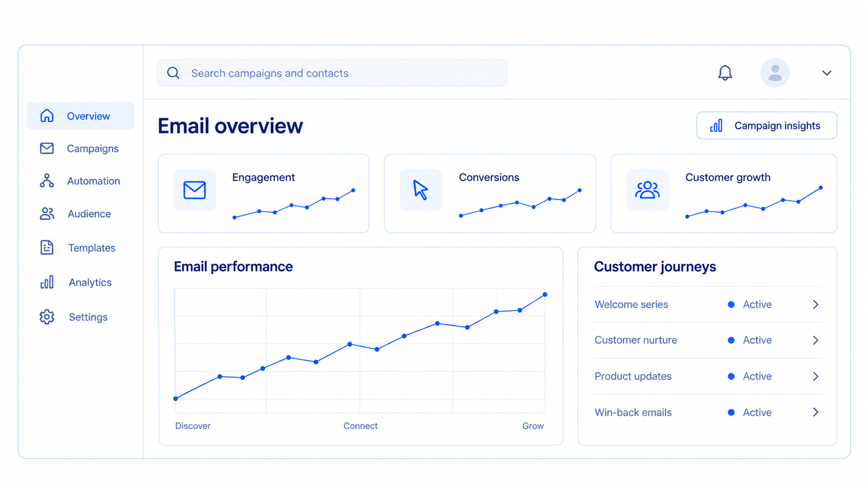Click Active status of Win-back emails
The height and width of the screenshot is (488, 868).
coord(750,412)
